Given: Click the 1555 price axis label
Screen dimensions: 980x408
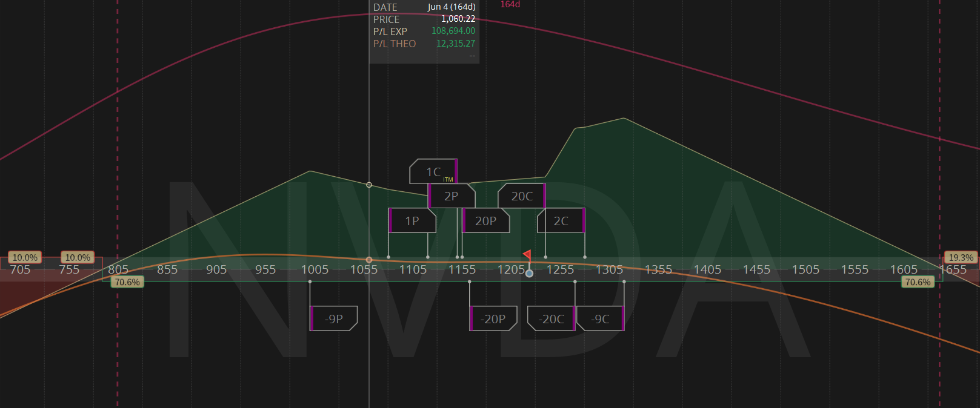Looking at the screenshot, I should 855,269.
